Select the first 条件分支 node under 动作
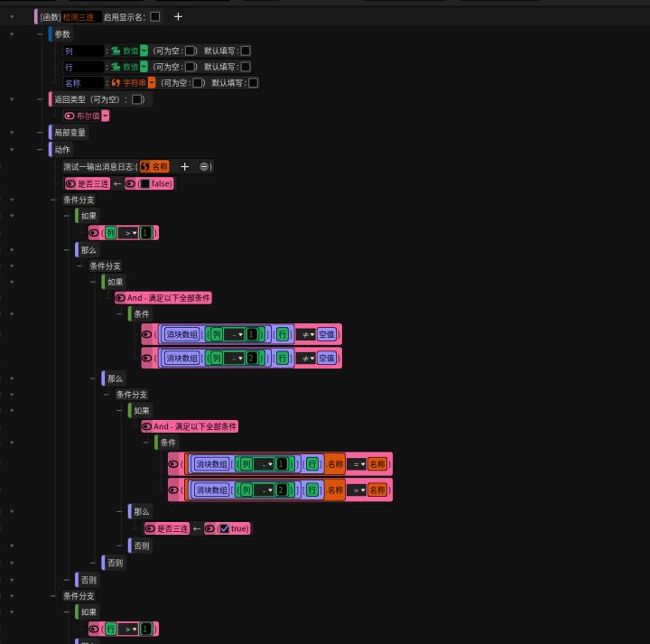The width and height of the screenshot is (650, 644). pyautogui.click(x=79, y=200)
